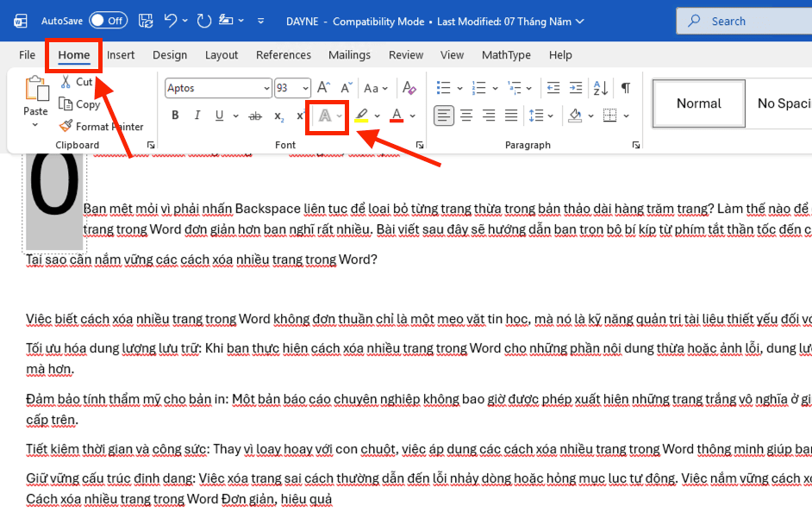Apply the Normal style

coord(698,103)
